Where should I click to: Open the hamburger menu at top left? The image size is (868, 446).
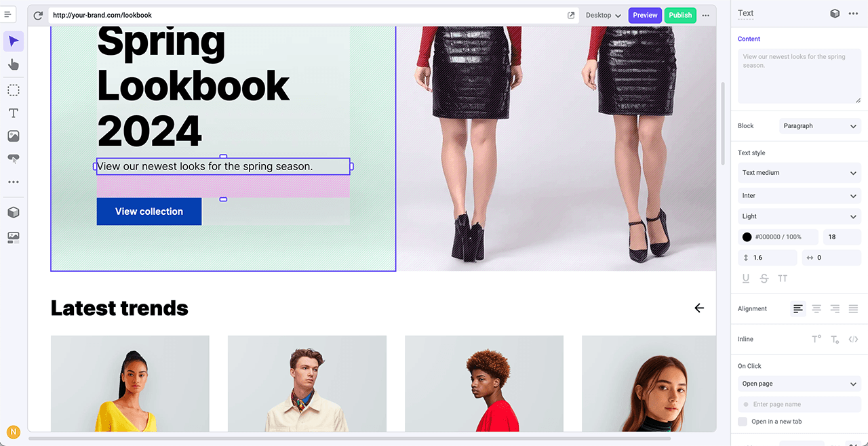click(8, 14)
